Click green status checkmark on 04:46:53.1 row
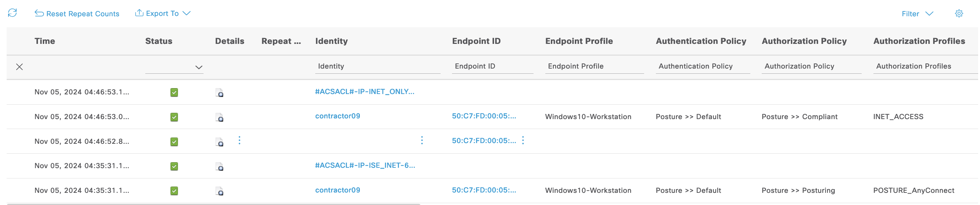This screenshot has width=980, height=205. click(x=174, y=93)
